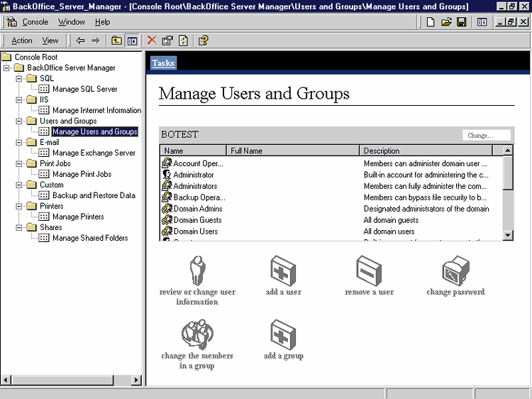
Task: Click the Refresh toolbar icon
Action: (183, 40)
